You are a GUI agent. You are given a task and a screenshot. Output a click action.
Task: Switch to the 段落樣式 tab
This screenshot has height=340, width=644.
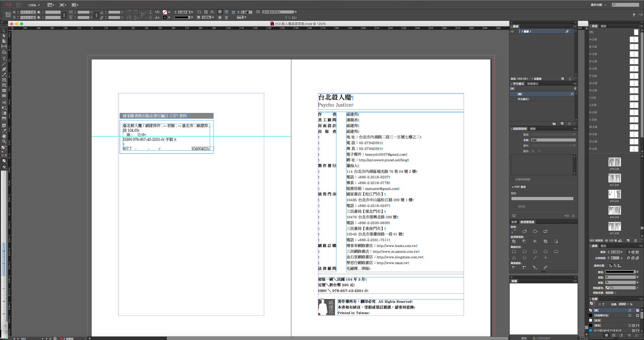point(533,84)
